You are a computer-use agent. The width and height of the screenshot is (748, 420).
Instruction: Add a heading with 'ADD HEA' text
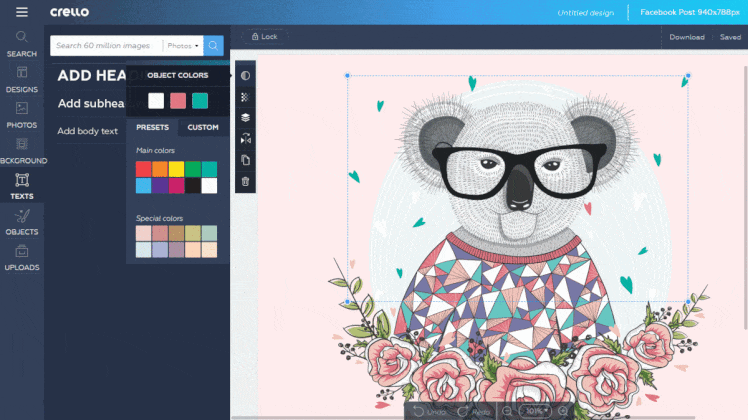pyautogui.click(x=92, y=75)
